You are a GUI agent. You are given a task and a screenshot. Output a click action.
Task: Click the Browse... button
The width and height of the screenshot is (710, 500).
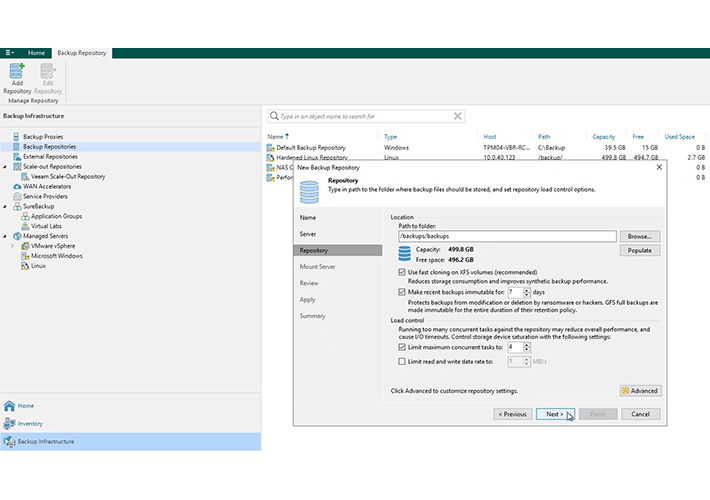click(639, 236)
